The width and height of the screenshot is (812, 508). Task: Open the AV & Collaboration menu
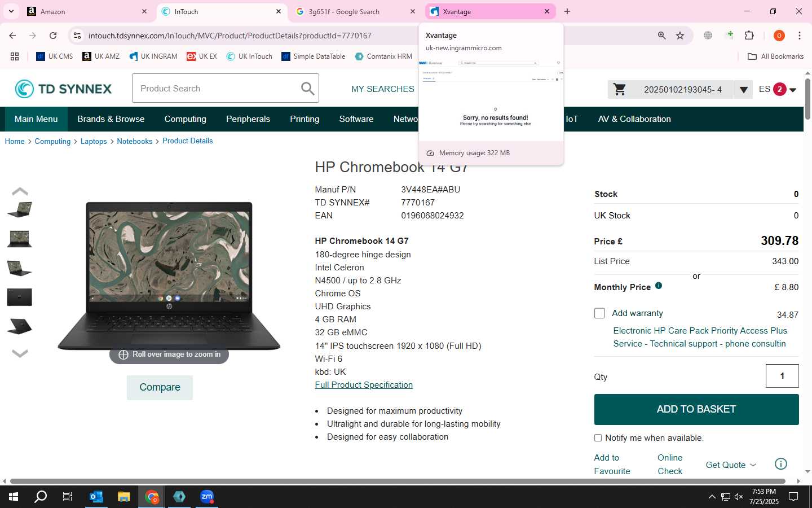click(634, 119)
